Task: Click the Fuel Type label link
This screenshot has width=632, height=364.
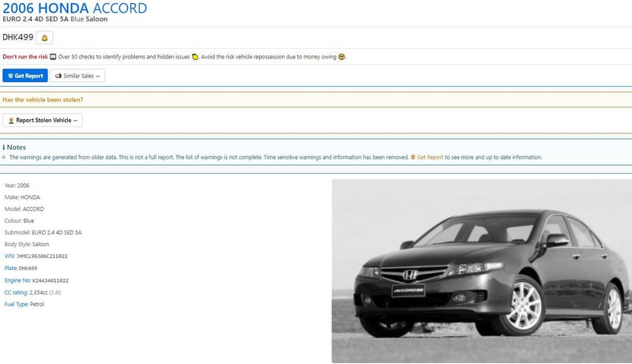Action: [x=16, y=305]
